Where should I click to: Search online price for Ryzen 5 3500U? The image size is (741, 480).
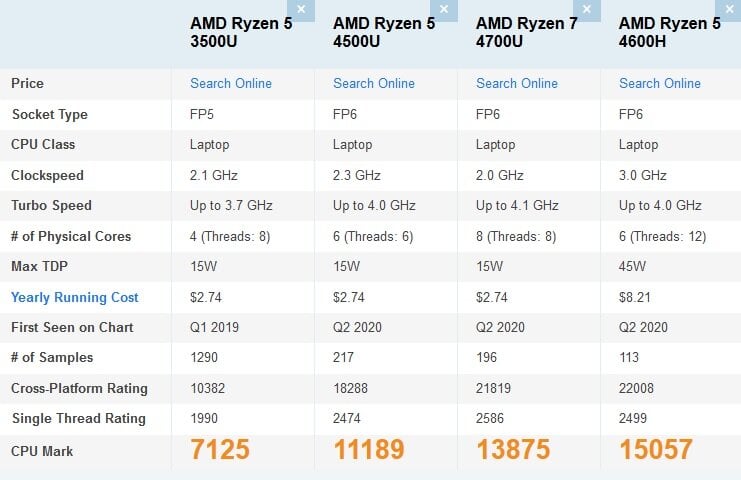click(x=231, y=84)
